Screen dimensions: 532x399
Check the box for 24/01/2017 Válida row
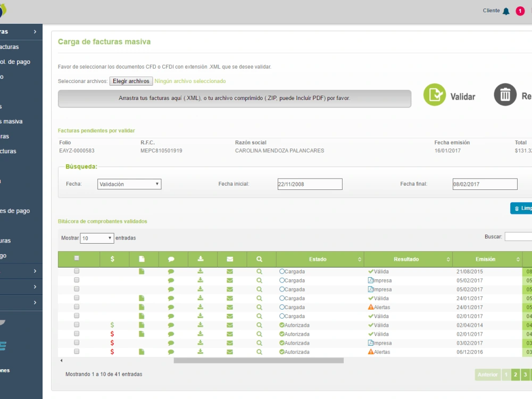click(77, 297)
